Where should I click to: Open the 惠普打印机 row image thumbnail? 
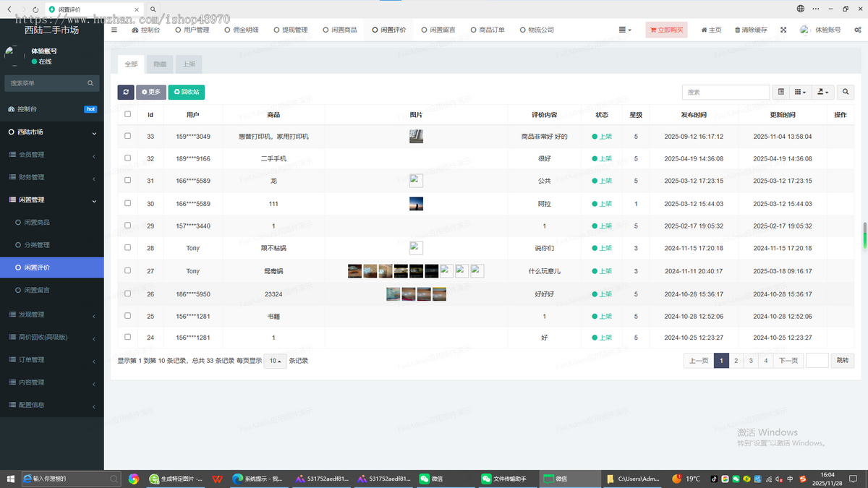pos(416,136)
